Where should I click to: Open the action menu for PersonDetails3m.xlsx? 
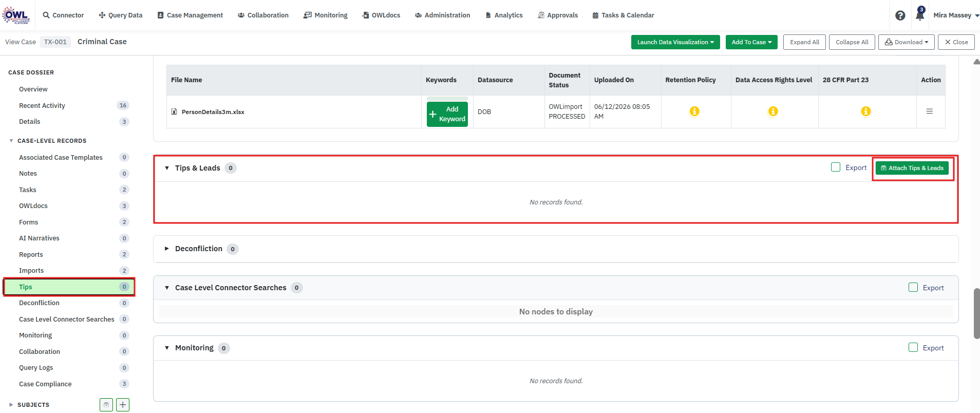tap(930, 111)
